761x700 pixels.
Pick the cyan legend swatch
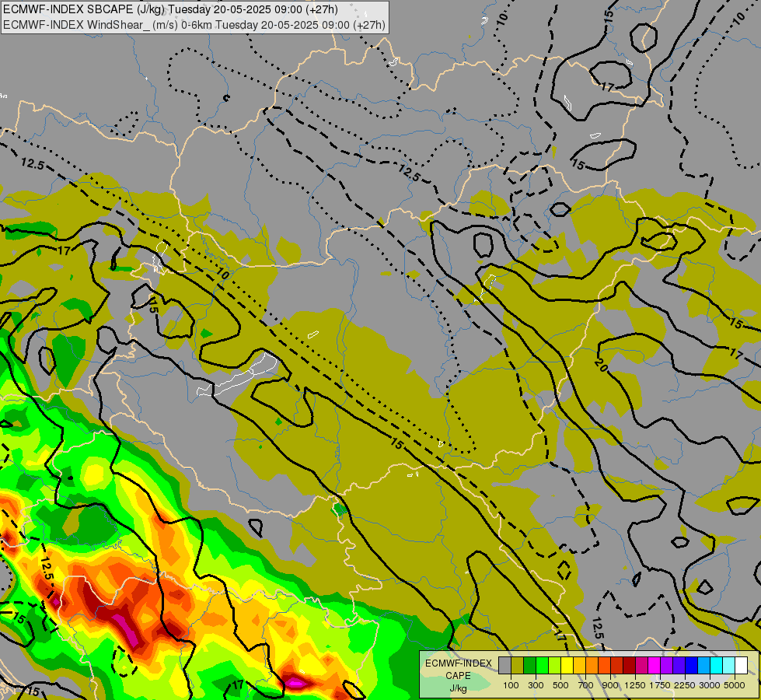[x=717, y=665]
